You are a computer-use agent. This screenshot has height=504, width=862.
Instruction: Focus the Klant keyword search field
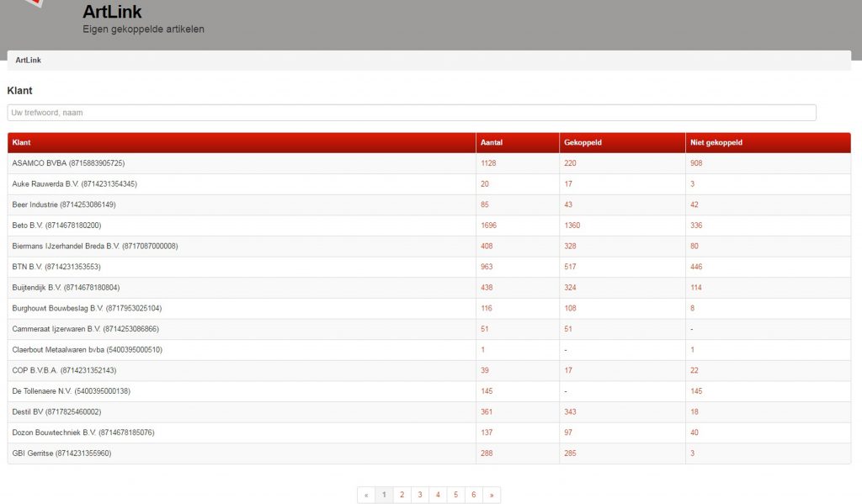coord(411,113)
